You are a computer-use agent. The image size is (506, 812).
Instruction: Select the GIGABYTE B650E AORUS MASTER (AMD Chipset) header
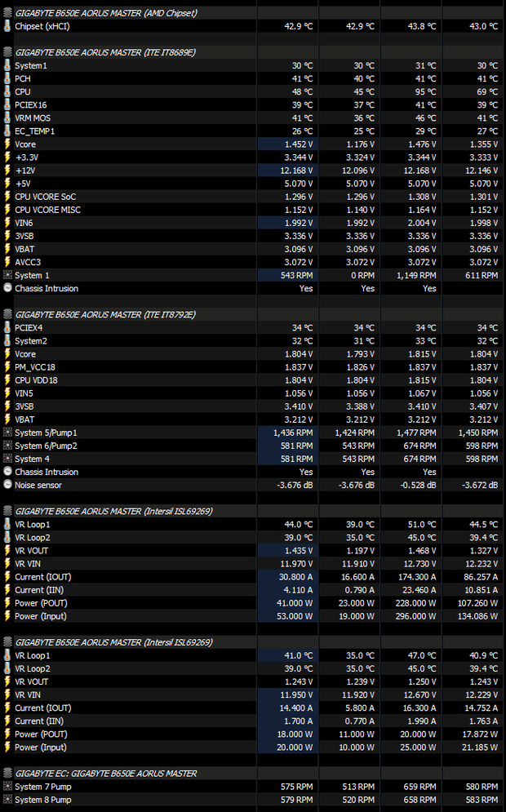pyautogui.click(x=105, y=13)
